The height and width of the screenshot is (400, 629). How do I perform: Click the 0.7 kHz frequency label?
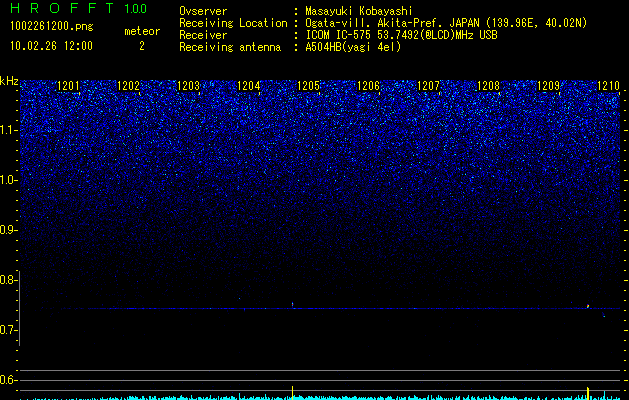(x=8, y=330)
